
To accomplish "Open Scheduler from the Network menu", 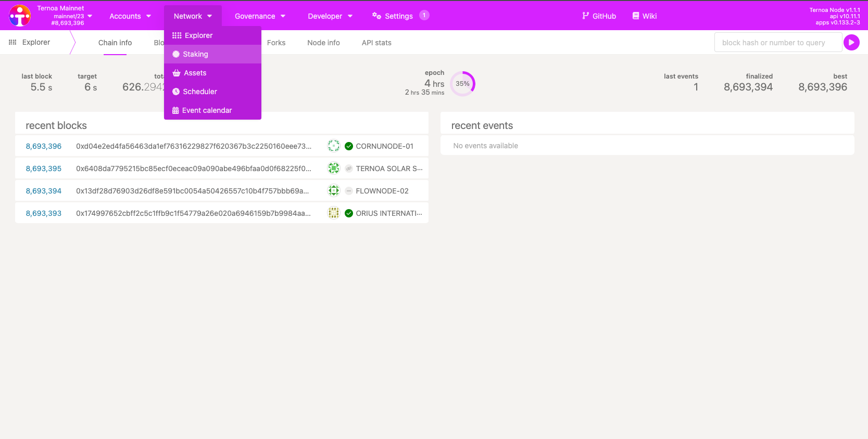I will (199, 92).
